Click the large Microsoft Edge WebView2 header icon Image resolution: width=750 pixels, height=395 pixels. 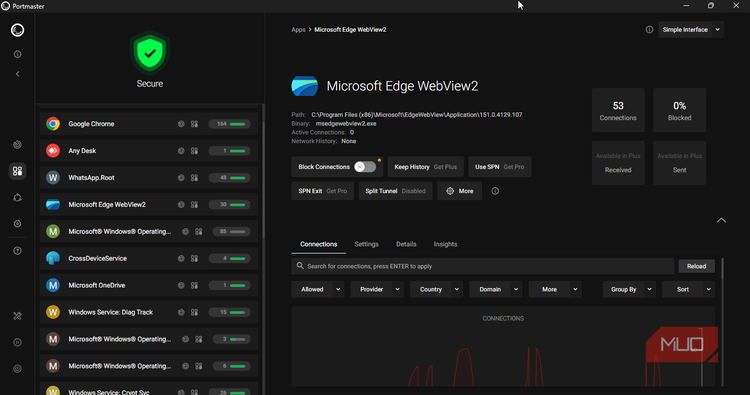click(305, 86)
